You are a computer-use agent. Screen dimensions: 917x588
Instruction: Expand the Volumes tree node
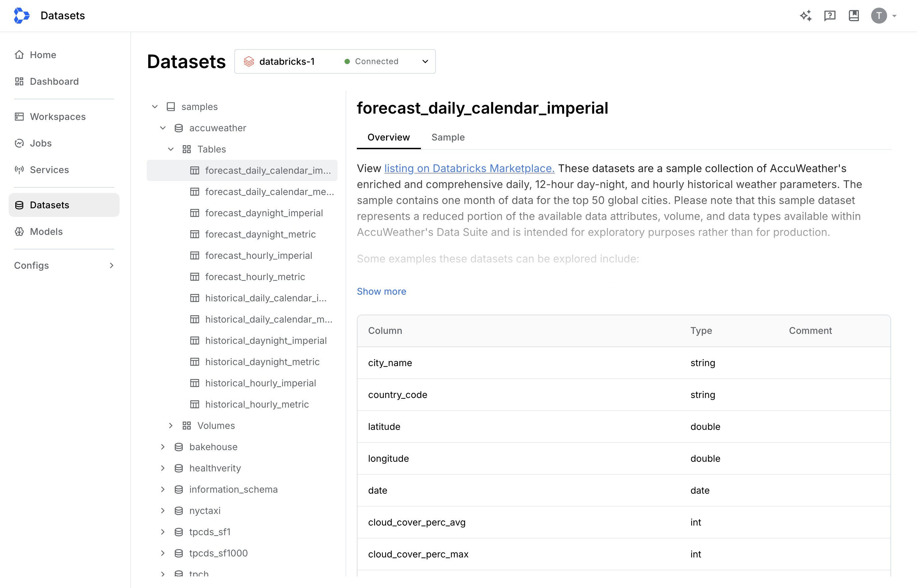[171, 425]
